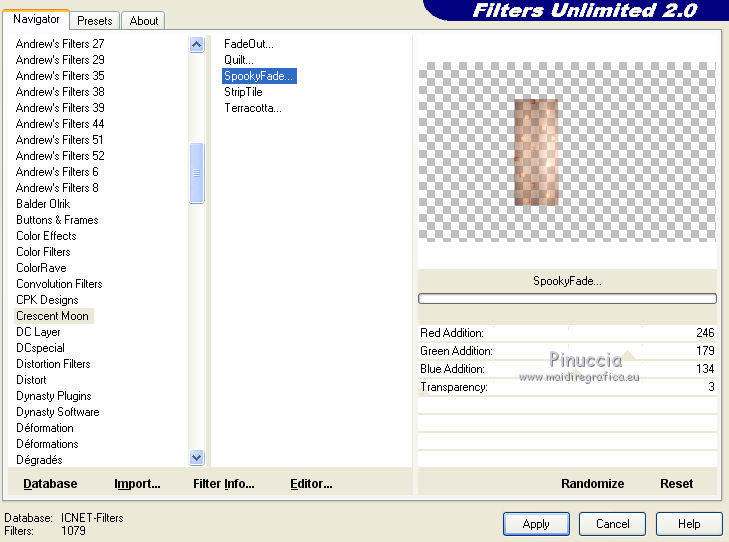The width and height of the screenshot is (729, 542).
Task: Select Andrew's Filters 29 category
Action: (60, 60)
